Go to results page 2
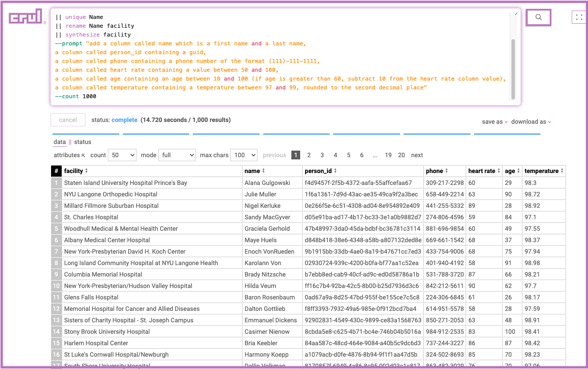Image resolution: width=588 pixels, height=369 pixels. point(309,155)
